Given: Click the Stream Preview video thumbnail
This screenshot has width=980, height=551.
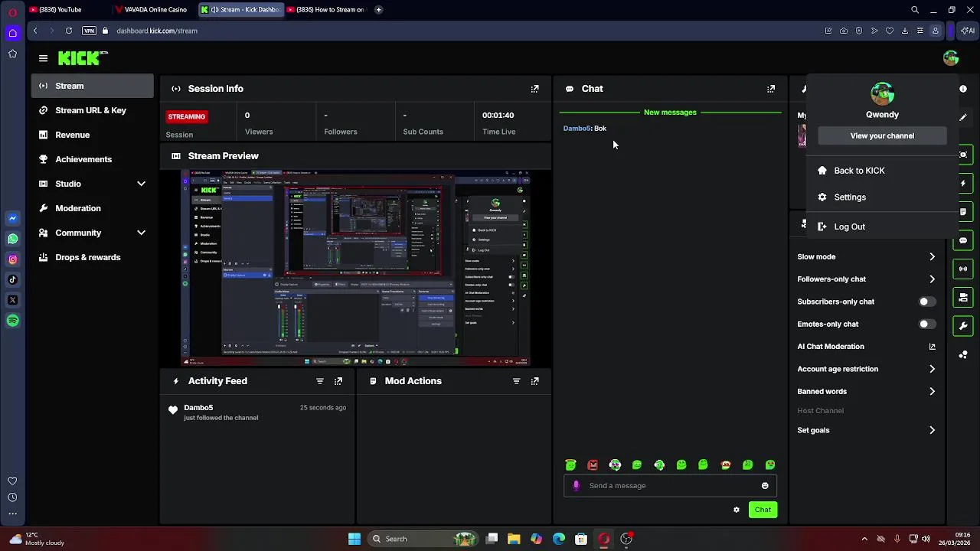Looking at the screenshot, I should [356, 269].
